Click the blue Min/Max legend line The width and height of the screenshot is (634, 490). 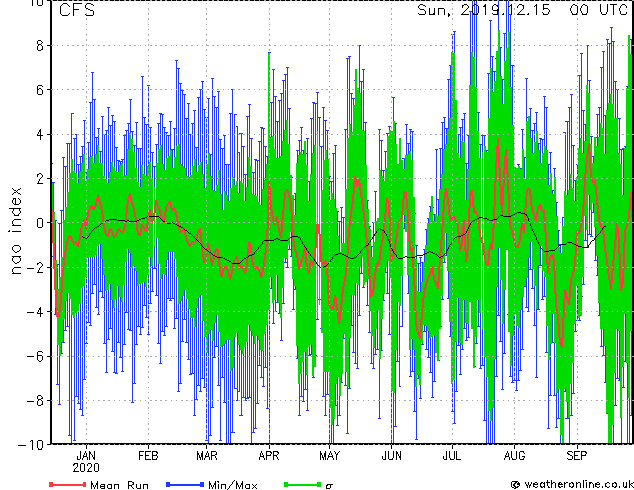click(185, 484)
